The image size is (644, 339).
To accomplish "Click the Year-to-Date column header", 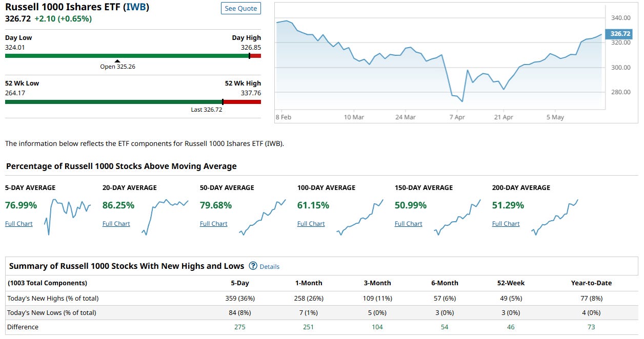I will coord(591,283).
